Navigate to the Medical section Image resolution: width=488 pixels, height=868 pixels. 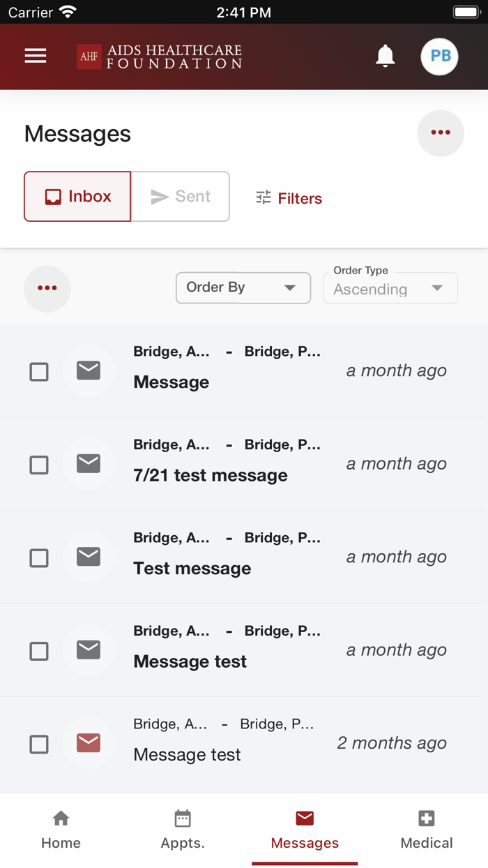click(x=427, y=829)
